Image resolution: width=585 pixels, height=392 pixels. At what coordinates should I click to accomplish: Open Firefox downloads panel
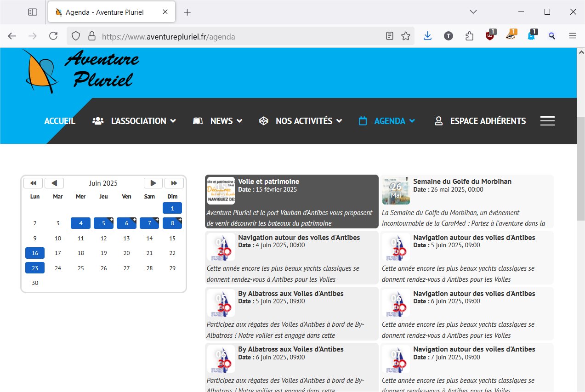click(427, 36)
